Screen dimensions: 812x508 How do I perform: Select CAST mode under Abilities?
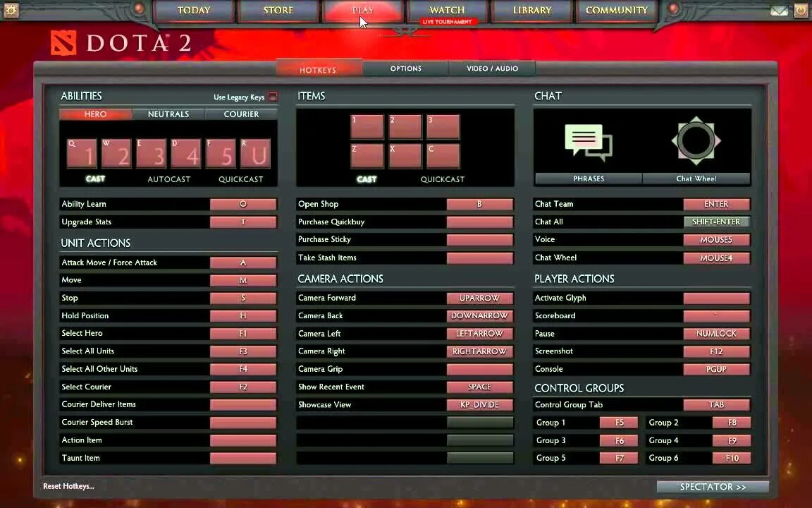click(x=95, y=179)
